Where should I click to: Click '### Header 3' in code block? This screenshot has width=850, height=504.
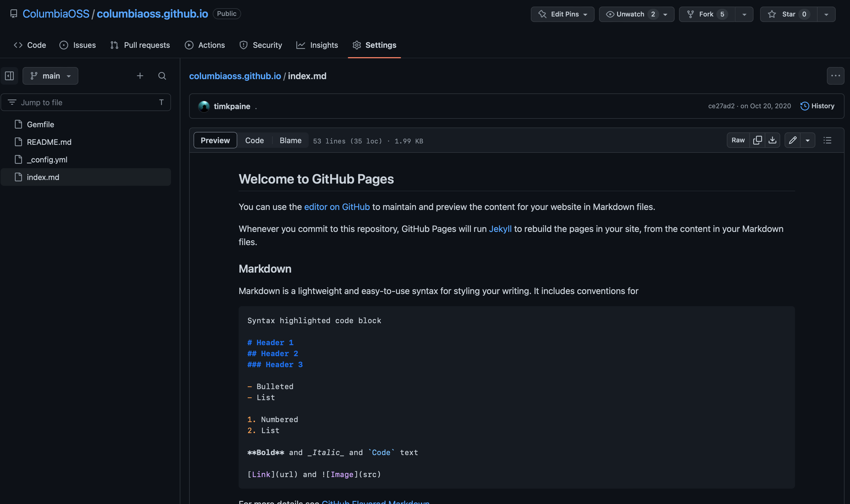(x=275, y=364)
